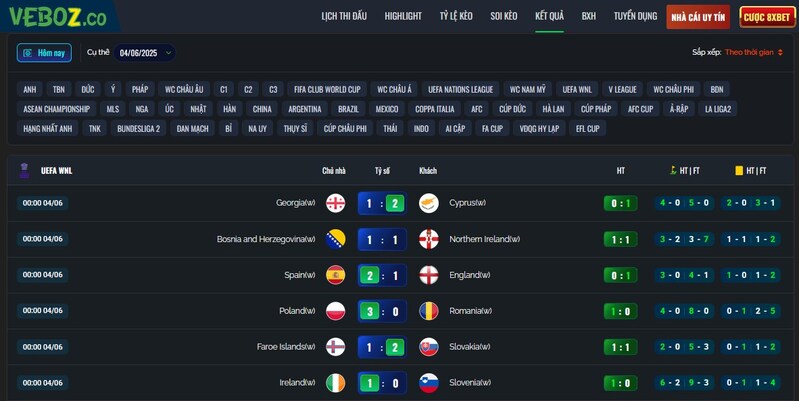Open the LỊCH THI ĐẤU menu

(344, 16)
